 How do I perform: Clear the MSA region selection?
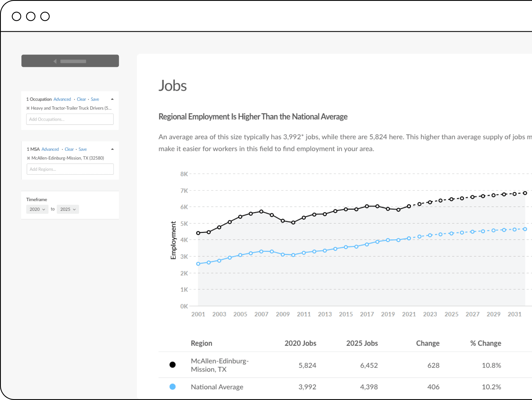pyautogui.click(x=69, y=149)
